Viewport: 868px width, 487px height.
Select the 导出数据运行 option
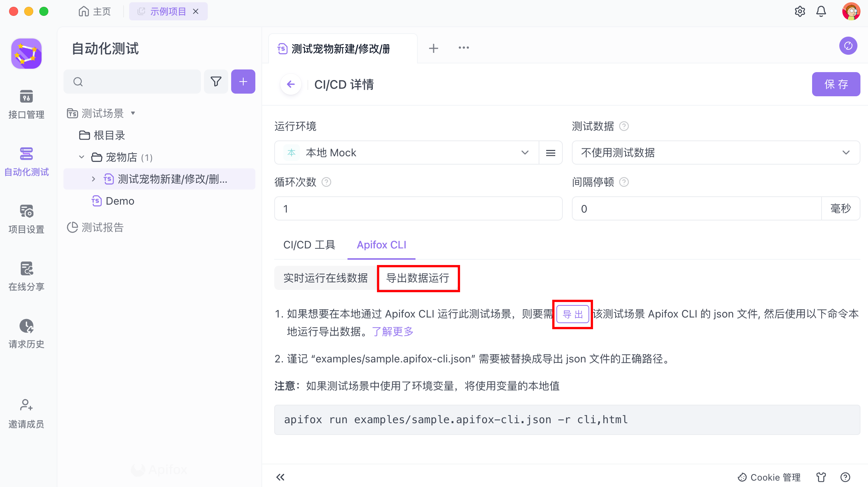pos(418,278)
